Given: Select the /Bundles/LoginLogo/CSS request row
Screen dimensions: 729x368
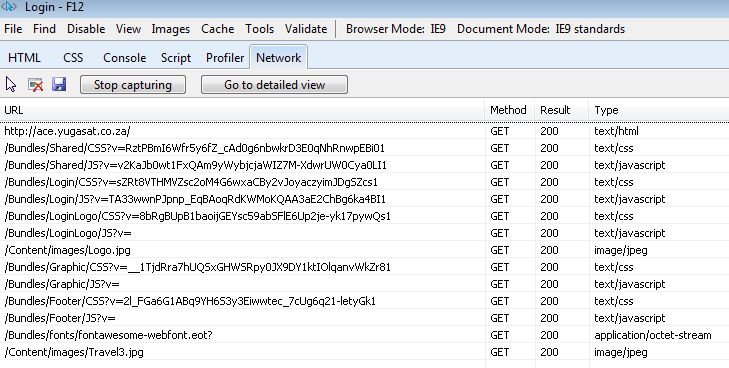Looking at the screenshot, I should pyautogui.click(x=364, y=216).
